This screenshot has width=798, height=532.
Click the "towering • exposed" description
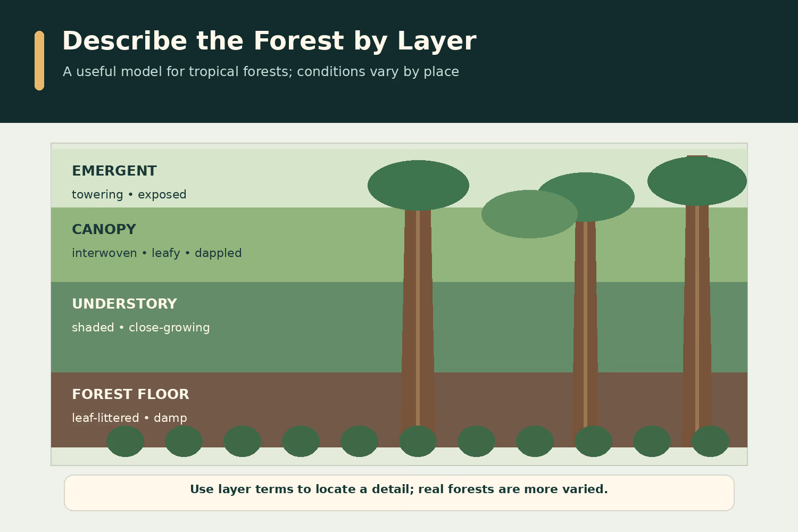129,195
